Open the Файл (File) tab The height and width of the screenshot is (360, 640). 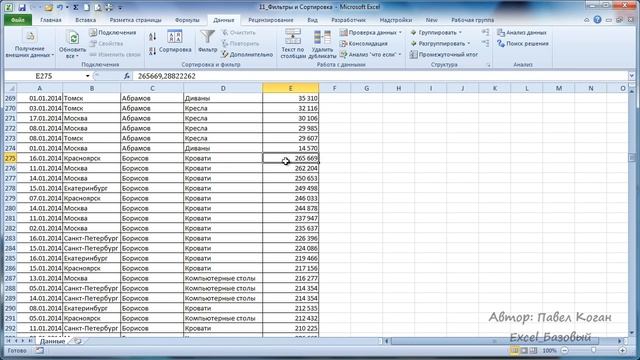coord(18,20)
